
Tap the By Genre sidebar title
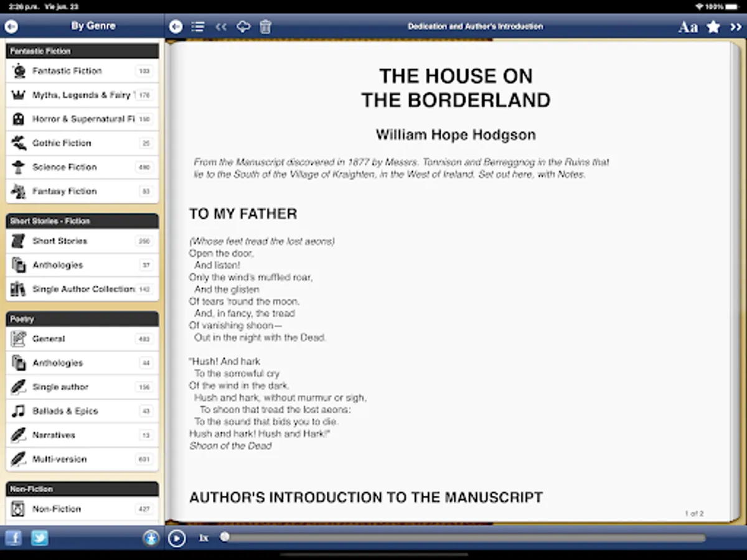(x=93, y=26)
